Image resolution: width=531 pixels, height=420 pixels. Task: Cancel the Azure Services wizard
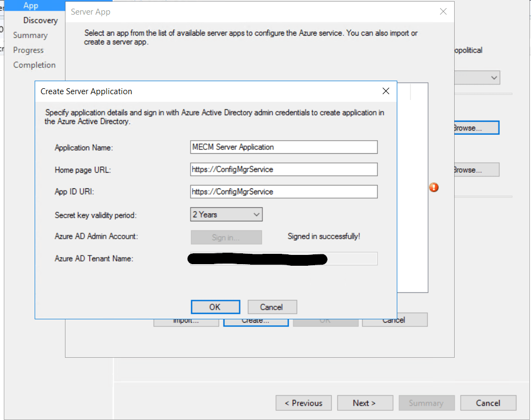[488, 403]
